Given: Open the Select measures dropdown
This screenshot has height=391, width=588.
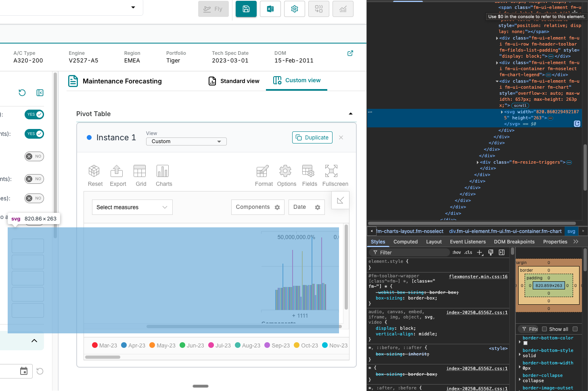Looking at the screenshot, I should click(x=132, y=207).
